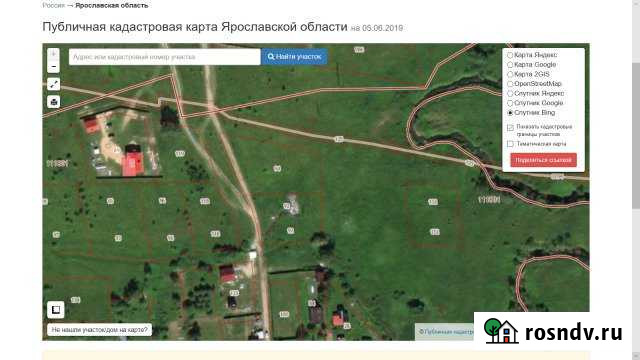Enable the 'Тематическая карта' checkbox
The image size is (640, 360).
[510, 144]
